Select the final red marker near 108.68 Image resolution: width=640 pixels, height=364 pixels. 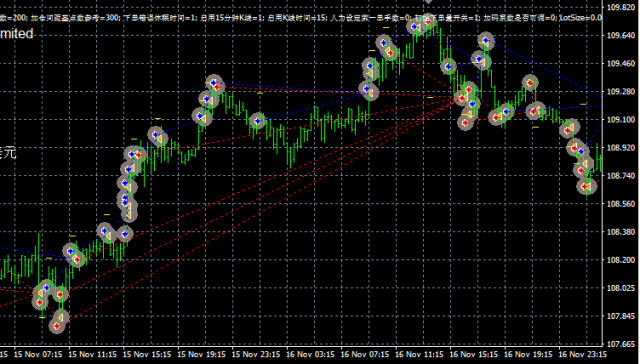[x=585, y=186]
